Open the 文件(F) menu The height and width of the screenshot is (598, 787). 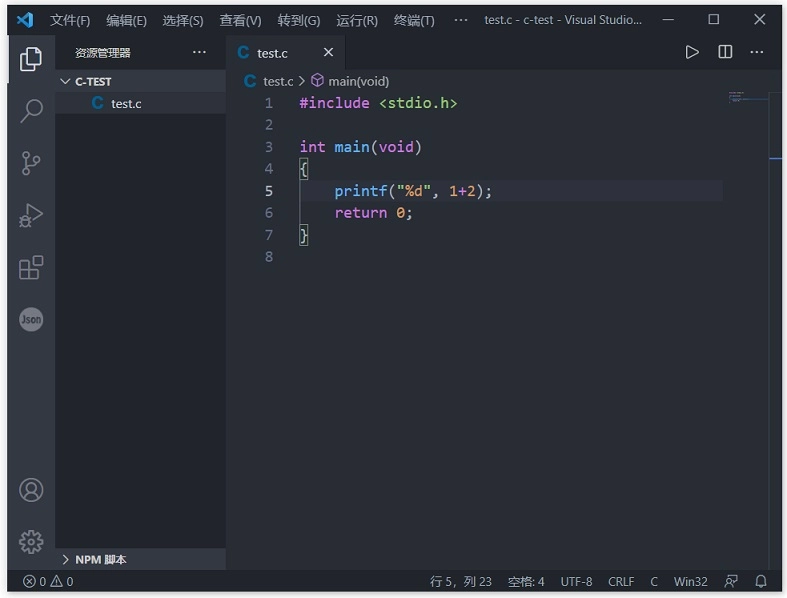pos(70,20)
